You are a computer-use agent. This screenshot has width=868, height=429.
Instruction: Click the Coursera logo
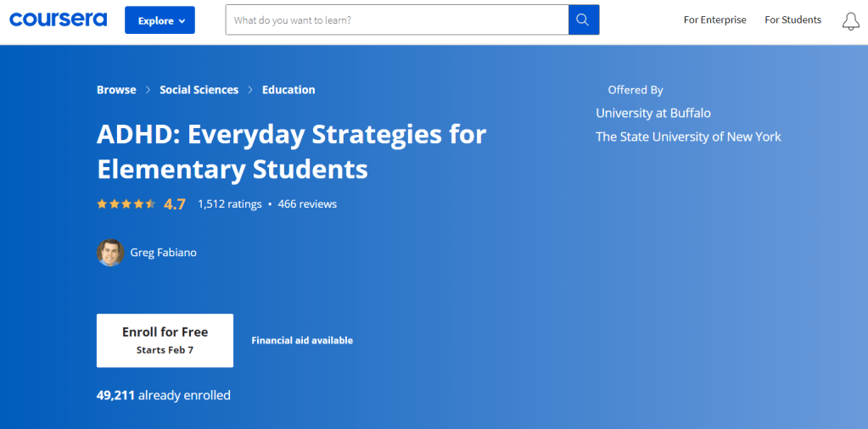tap(59, 19)
